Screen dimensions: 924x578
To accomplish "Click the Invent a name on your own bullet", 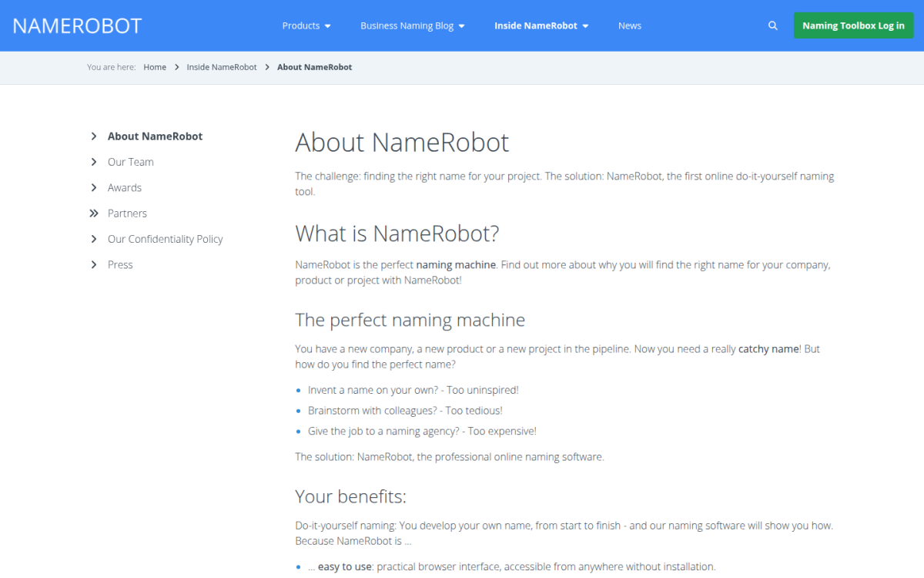I will coord(413,390).
